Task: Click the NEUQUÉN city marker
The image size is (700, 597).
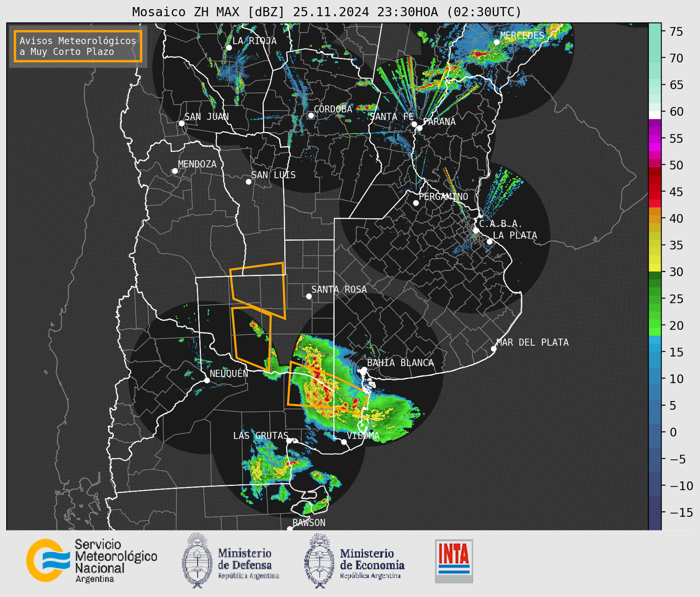Action: tap(207, 380)
